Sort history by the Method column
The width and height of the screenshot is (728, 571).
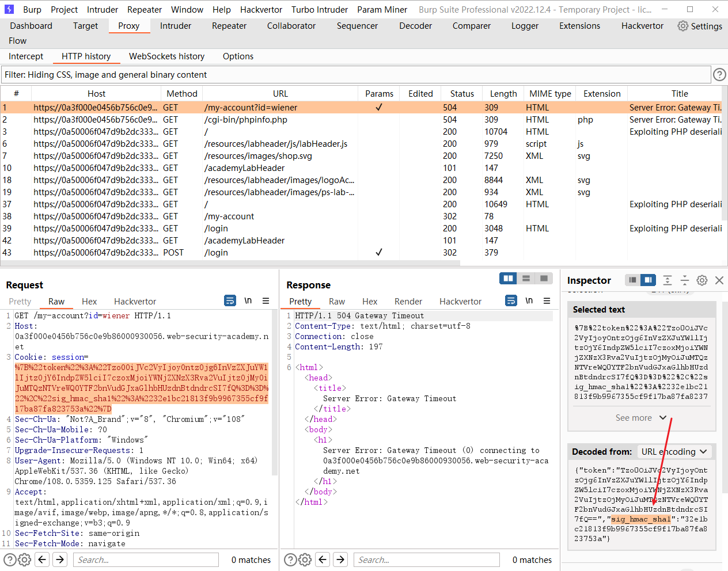point(182,94)
